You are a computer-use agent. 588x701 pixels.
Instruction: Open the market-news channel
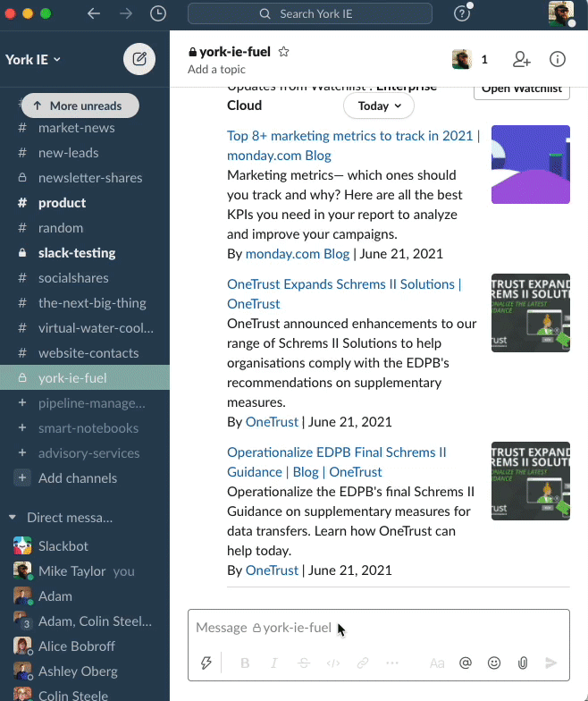85,128
